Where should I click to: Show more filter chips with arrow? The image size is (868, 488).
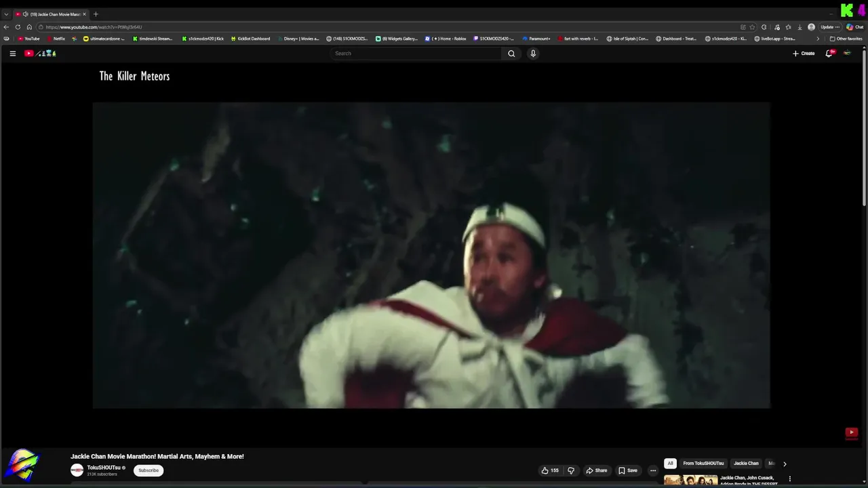coord(785,464)
